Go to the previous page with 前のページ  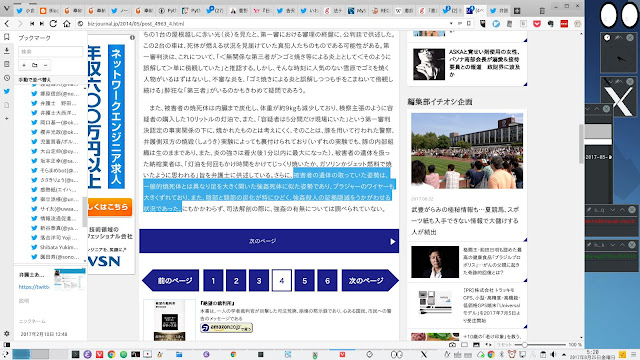[x=171, y=280]
